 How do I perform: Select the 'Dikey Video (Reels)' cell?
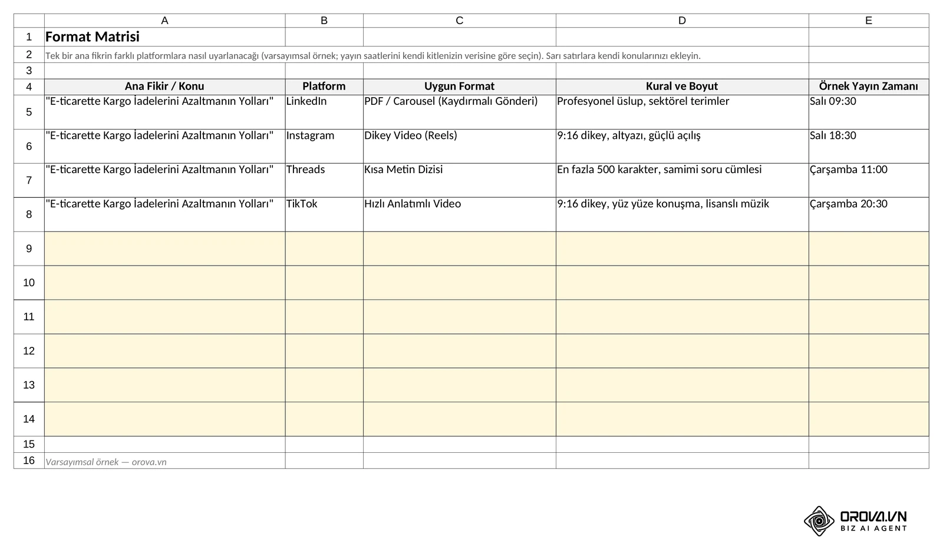click(459, 146)
